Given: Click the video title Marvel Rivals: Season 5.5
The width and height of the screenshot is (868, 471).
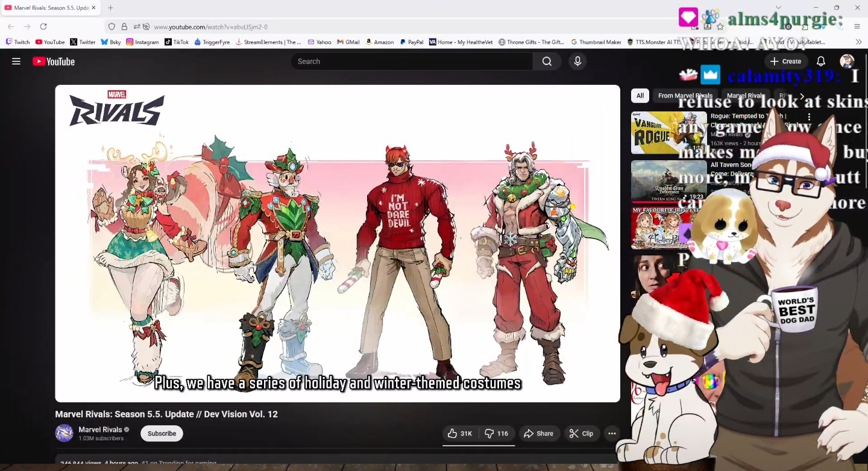Looking at the screenshot, I should pos(166,414).
